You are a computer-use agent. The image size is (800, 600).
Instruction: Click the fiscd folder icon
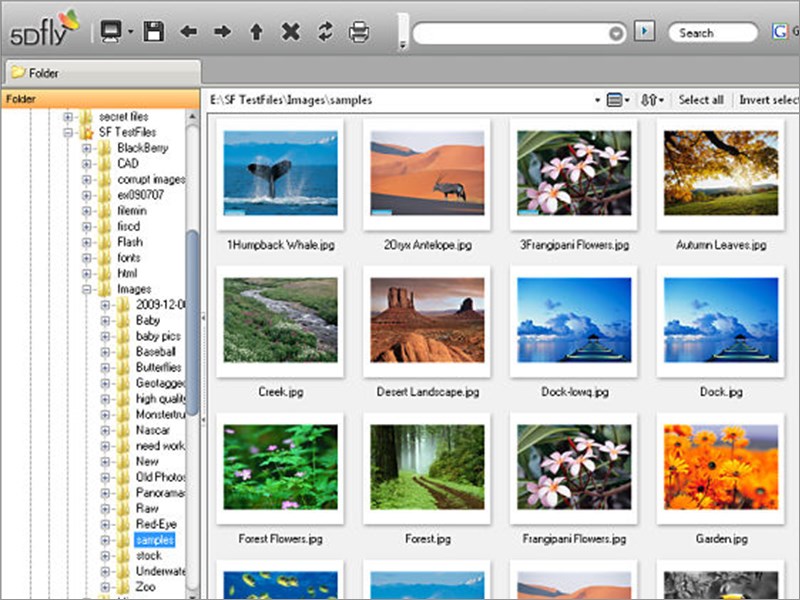point(105,227)
